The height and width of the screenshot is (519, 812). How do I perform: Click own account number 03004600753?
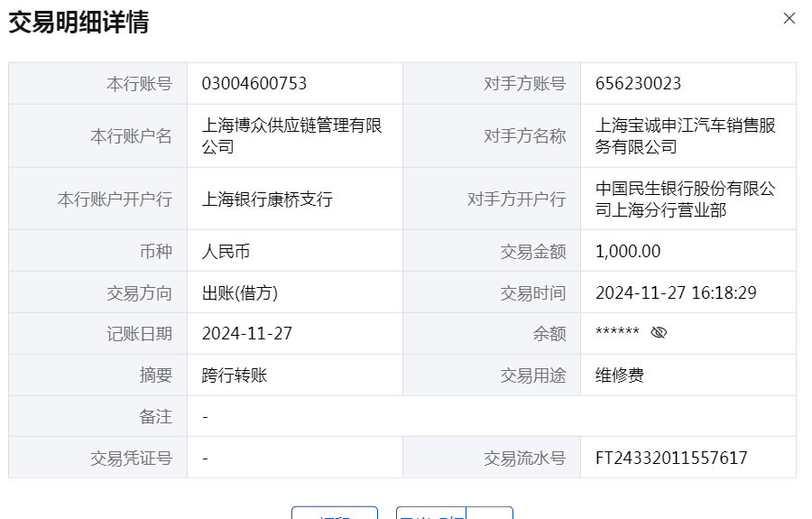point(254,84)
